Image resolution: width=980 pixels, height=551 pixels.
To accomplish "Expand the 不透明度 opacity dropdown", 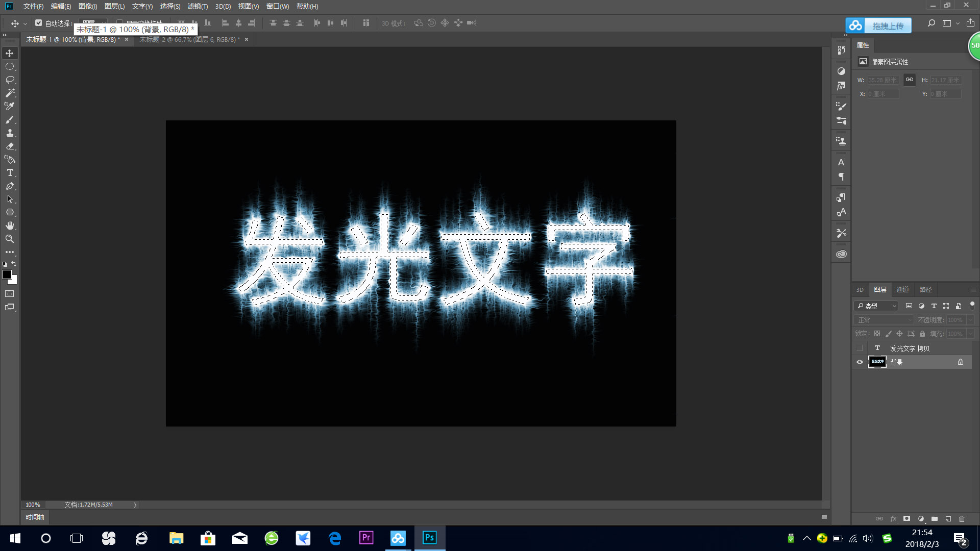I will (969, 319).
